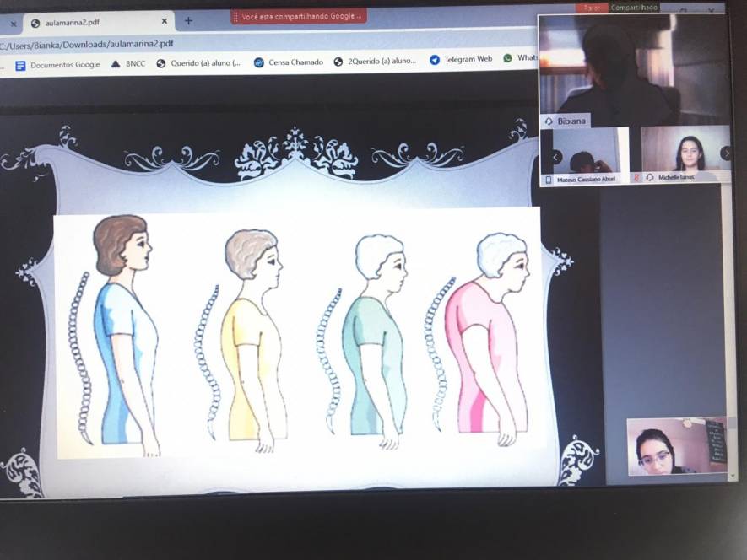Click the Compartilhado sharing status label
Screen dimensions: 747x560
[634, 8]
